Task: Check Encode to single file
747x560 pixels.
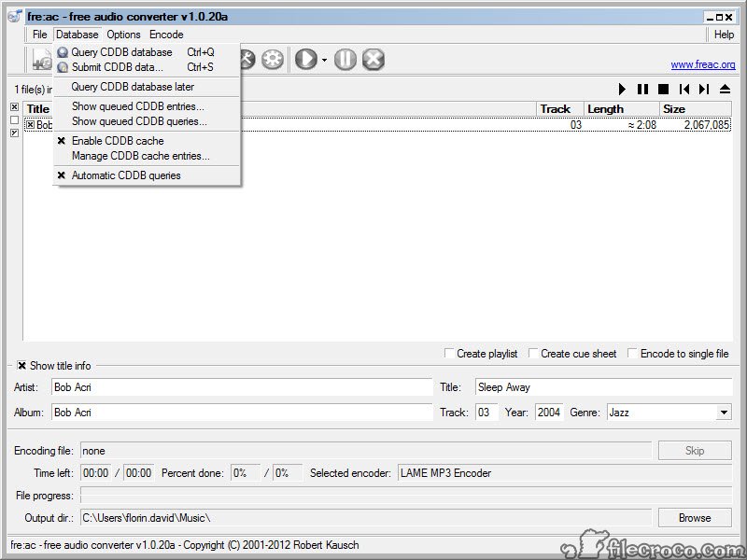Action: (633, 354)
